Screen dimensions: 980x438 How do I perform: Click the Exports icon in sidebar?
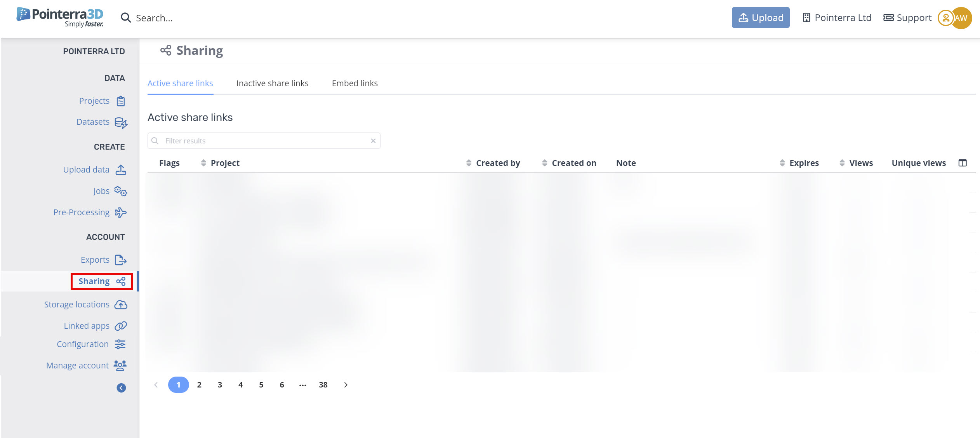[x=121, y=260]
